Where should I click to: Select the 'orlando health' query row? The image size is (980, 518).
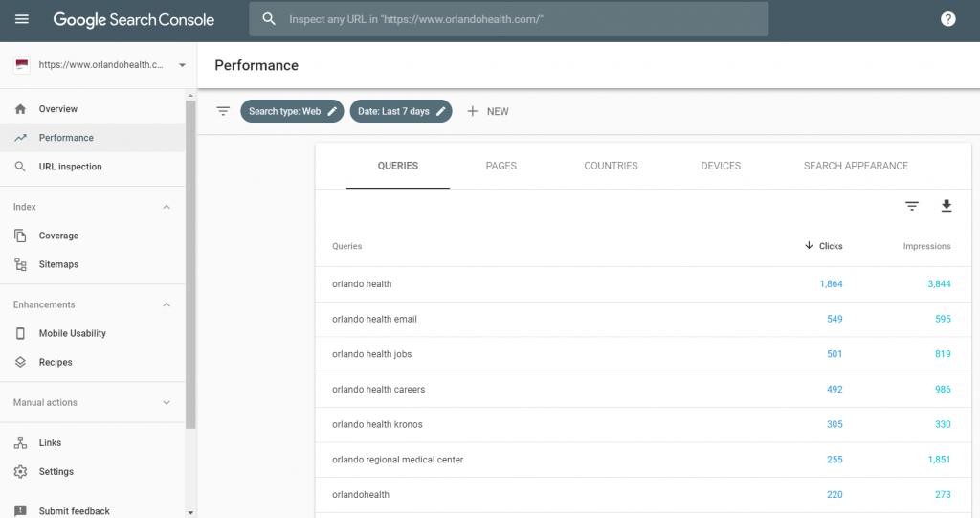click(643, 284)
